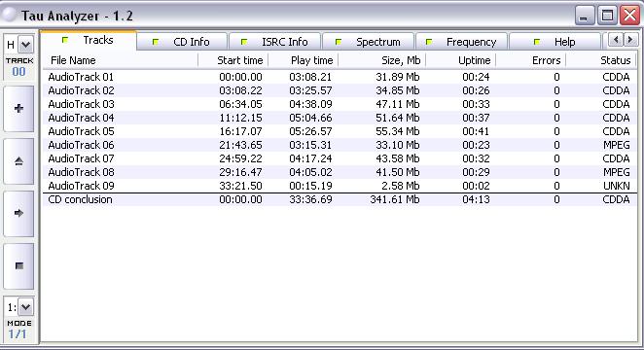Sort by Start time column header
The height and width of the screenshot is (350, 644).
tap(233, 60)
